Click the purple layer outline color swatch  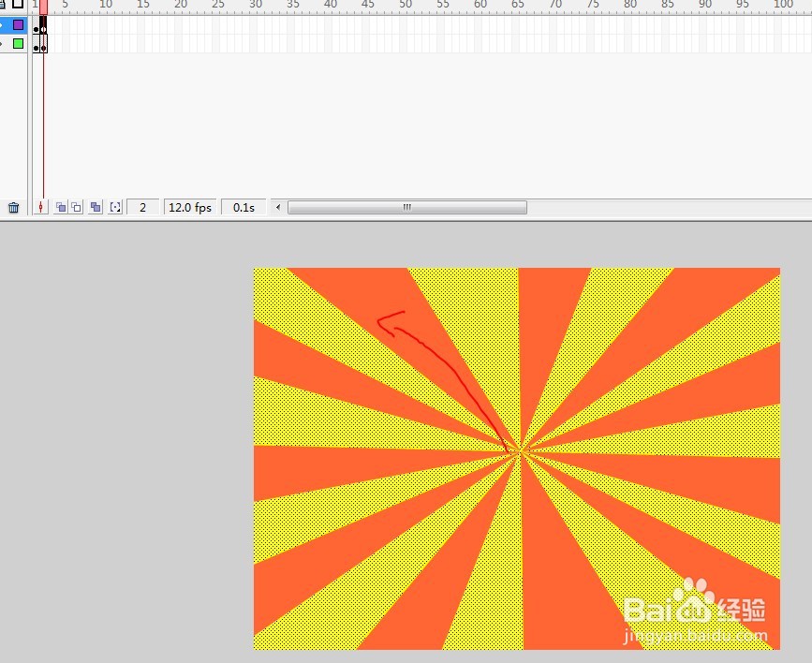[18, 24]
